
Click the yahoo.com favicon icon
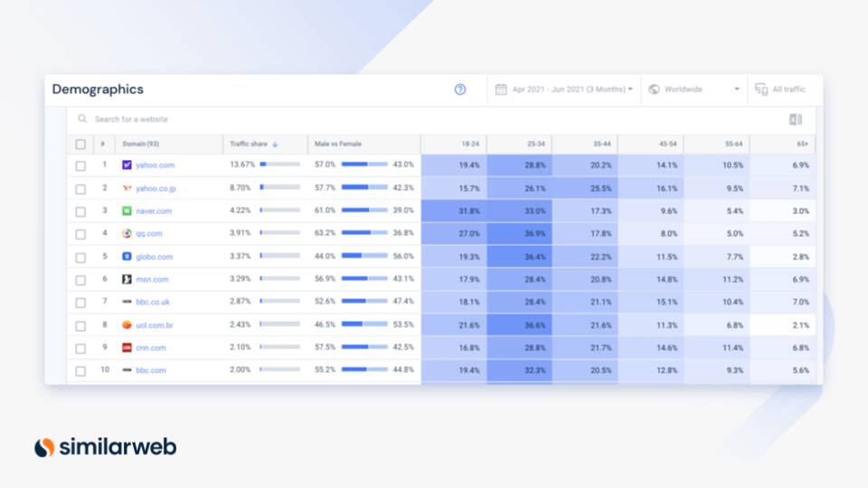[127, 165]
